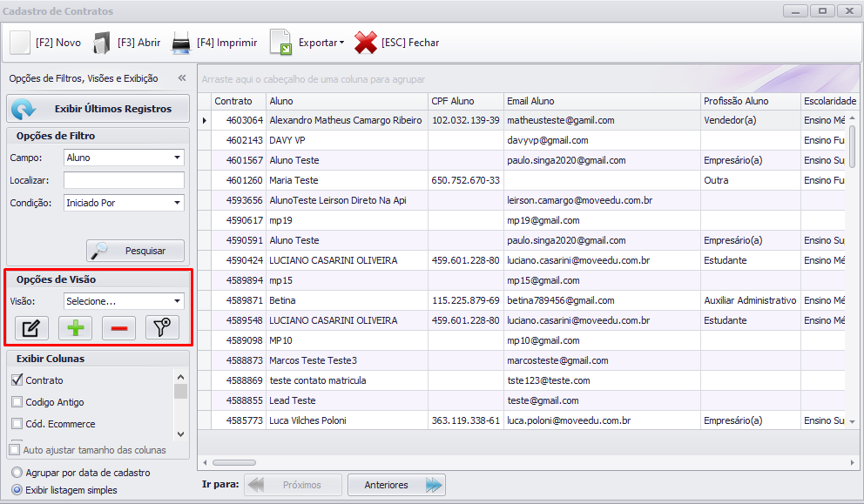Click the view filter settings icon
The image size is (864, 504).
click(x=162, y=328)
